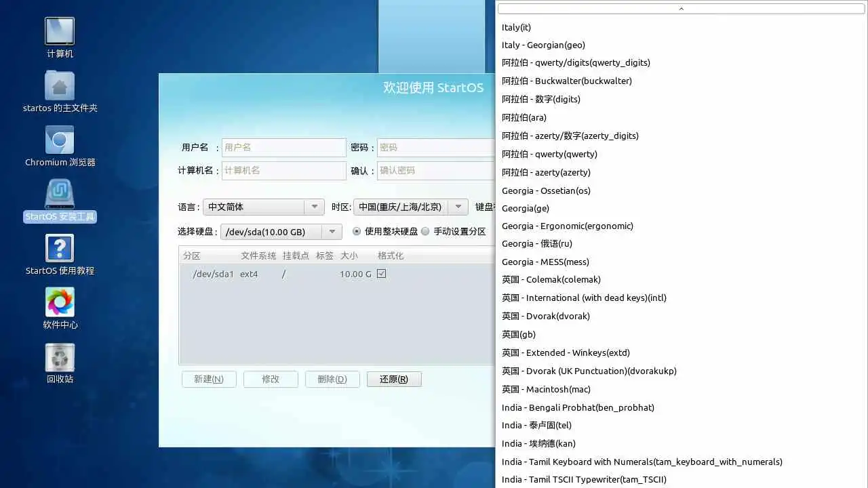Choose 英国 - Macintosh(mac) layout
Viewport: 868px width, 488px height.
(x=682, y=389)
